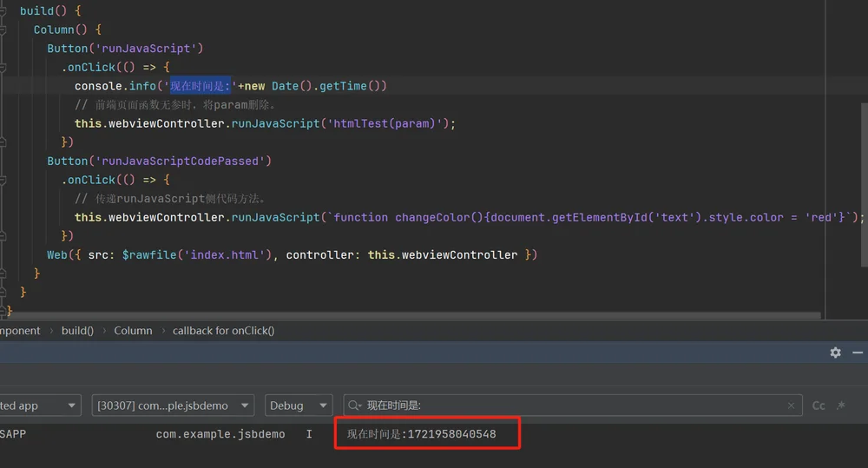868x468 pixels.
Task: Hide the log panel with minimize dash
Action: tap(858, 353)
